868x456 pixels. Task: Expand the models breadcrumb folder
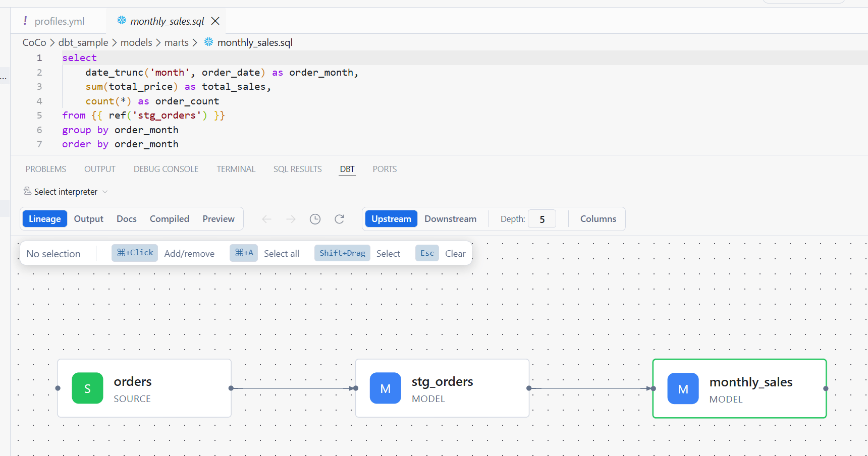coord(136,42)
